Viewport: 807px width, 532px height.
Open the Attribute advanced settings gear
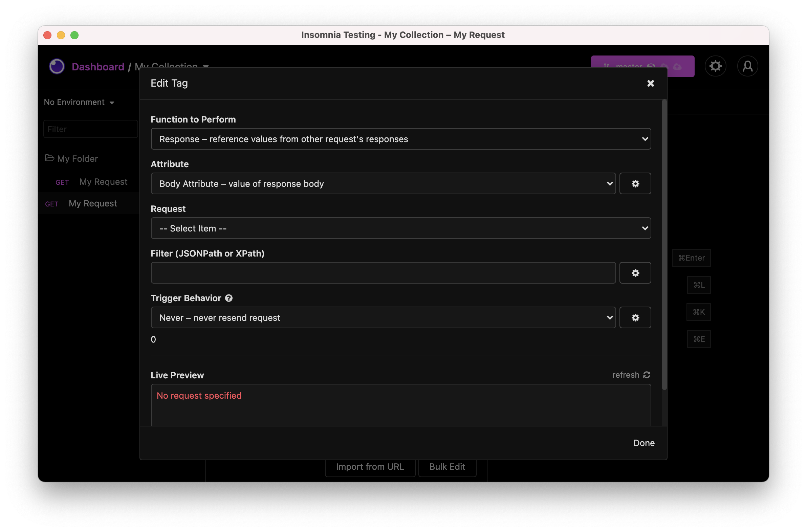[x=635, y=183]
